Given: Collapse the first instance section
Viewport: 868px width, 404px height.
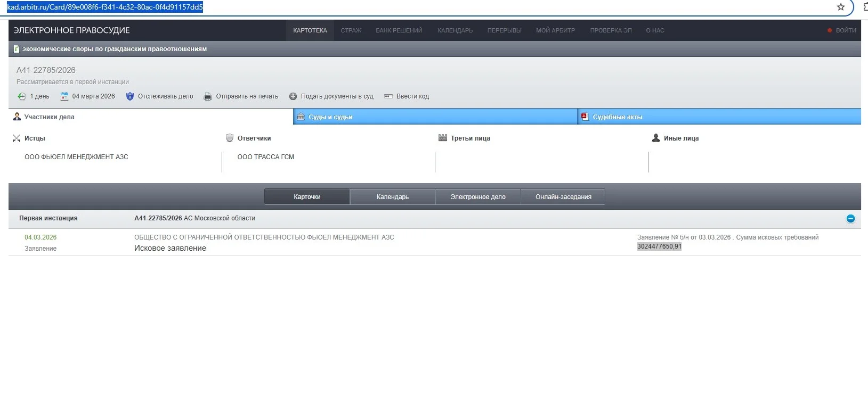Looking at the screenshot, I should click(850, 219).
